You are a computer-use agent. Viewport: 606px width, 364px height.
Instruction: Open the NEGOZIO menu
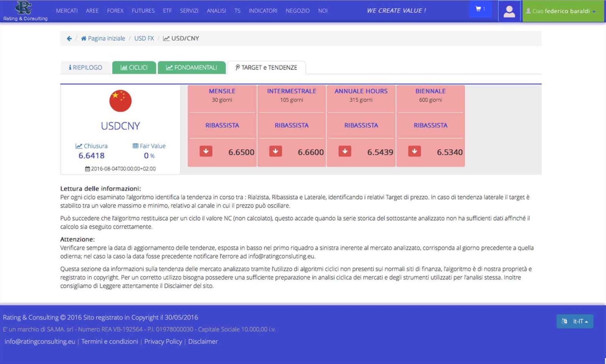[297, 11]
